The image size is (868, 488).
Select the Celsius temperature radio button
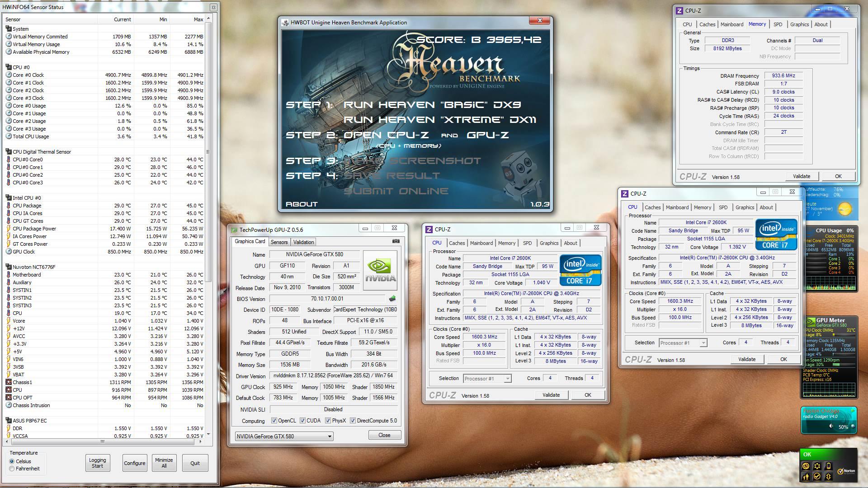pyautogui.click(x=12, y=461)
